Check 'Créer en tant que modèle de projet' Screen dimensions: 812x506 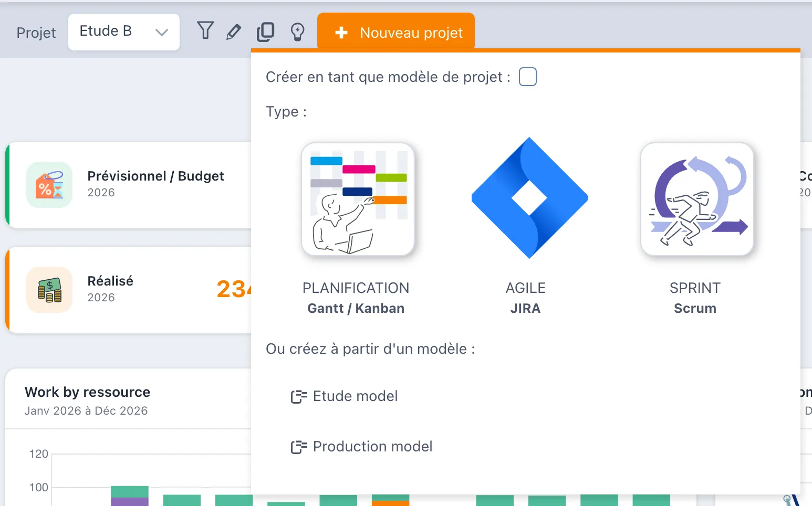[x=528, y=77]
